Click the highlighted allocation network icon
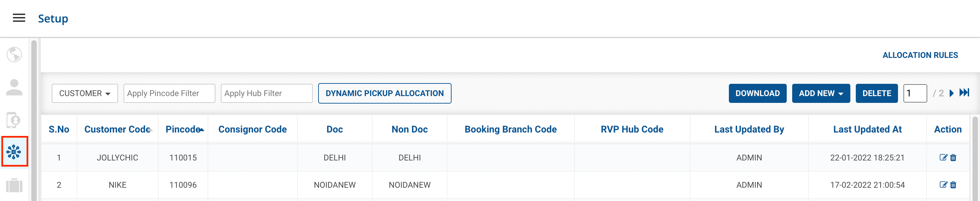The image size is (980, 201). (x=14, y=152)
